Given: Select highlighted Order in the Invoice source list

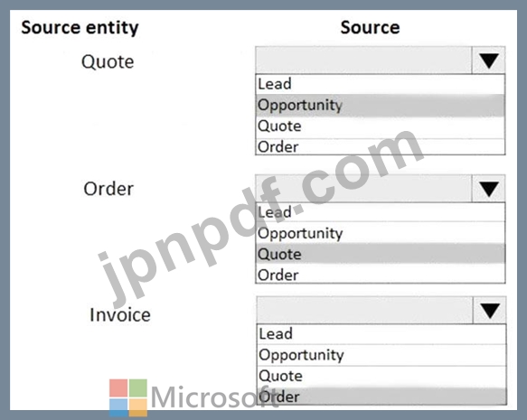Looking at the screenshot, I should click(381, 397).
